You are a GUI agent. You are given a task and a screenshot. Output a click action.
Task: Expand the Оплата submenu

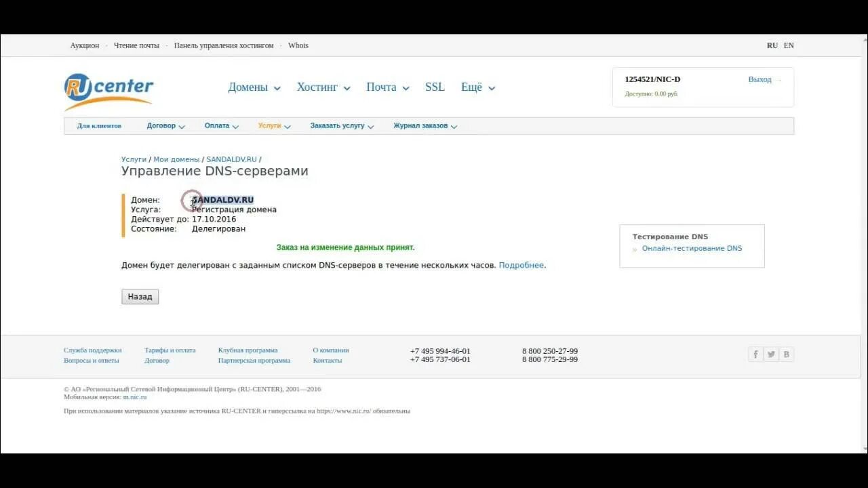(221, 126)
